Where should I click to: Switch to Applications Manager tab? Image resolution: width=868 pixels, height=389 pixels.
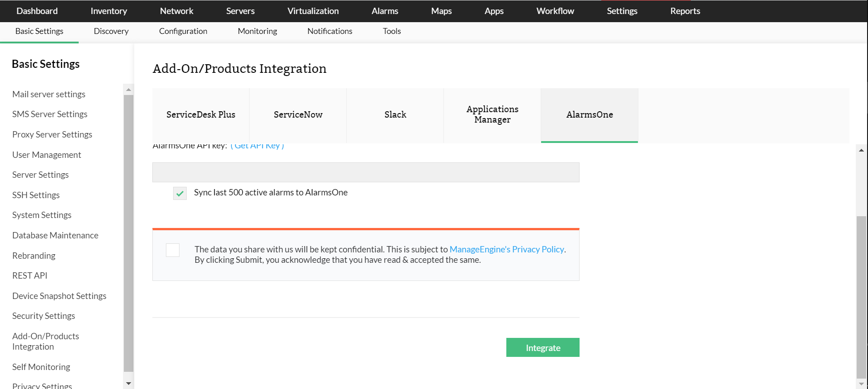[492, 115]
